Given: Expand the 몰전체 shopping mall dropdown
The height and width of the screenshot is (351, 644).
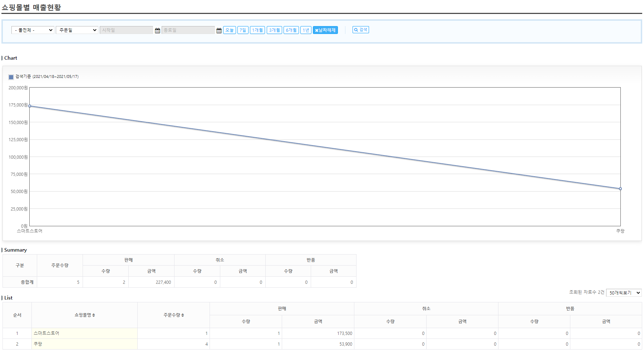Looking at the screenshot, I should point(33,30).
